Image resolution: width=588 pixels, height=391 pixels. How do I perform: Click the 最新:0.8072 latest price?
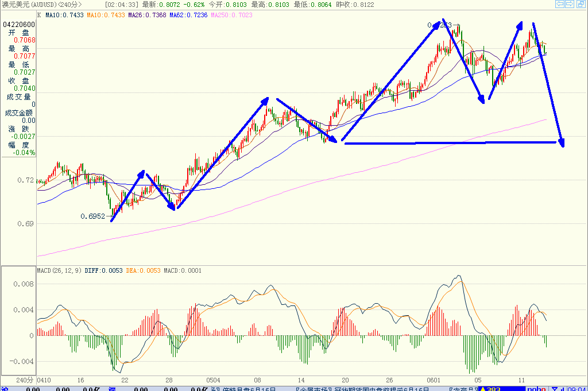[161, 5]
